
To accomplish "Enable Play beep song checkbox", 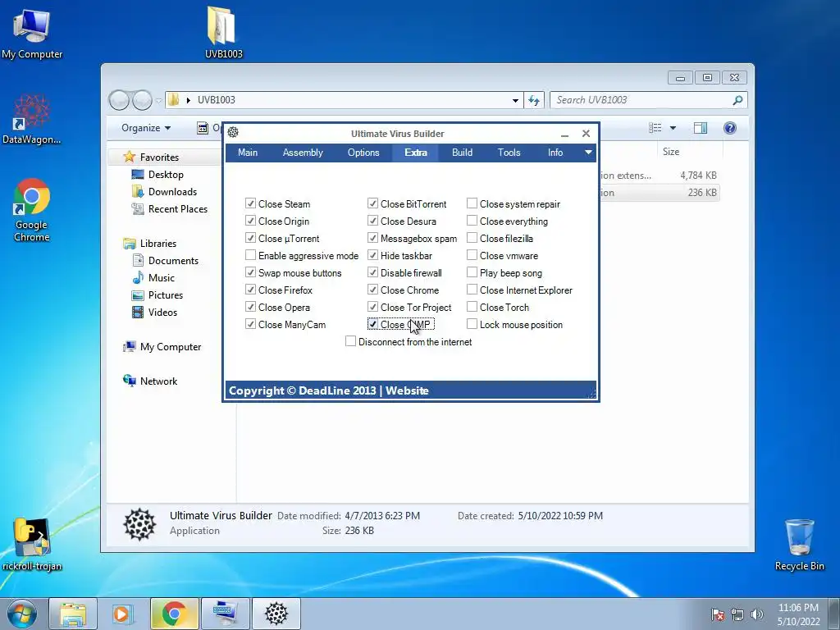I will point(472,272).
